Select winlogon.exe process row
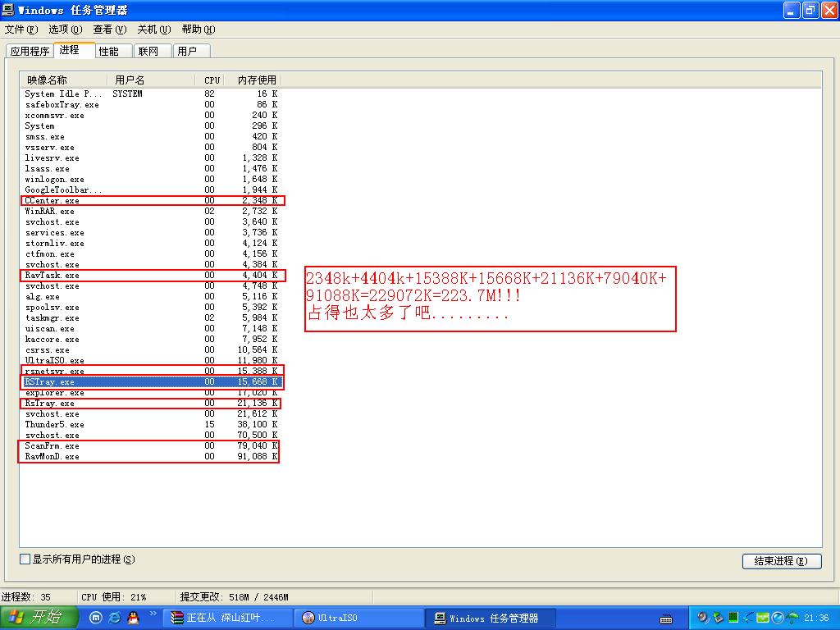 151,180
